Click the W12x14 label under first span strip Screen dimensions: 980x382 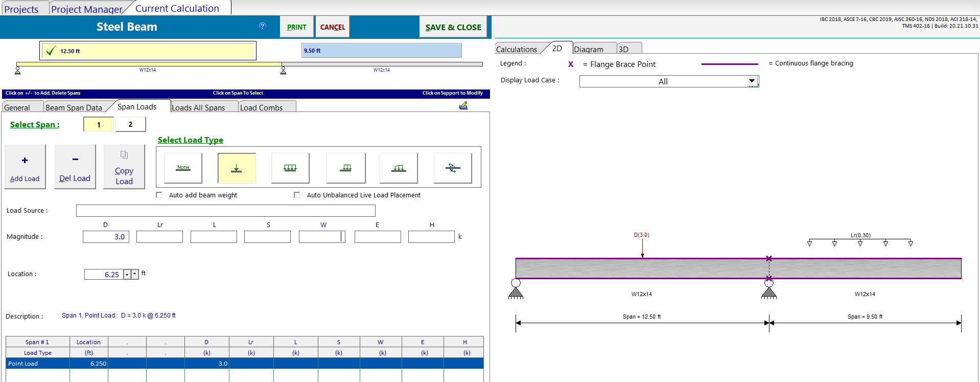click(148, 70)
